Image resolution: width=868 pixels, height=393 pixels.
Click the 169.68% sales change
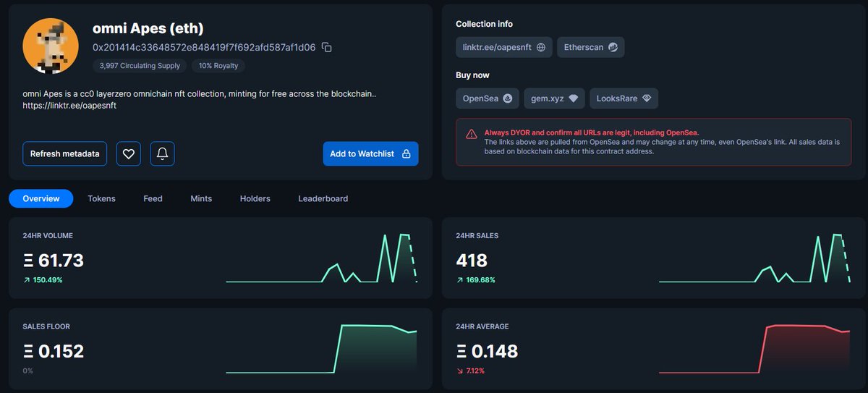475,279
